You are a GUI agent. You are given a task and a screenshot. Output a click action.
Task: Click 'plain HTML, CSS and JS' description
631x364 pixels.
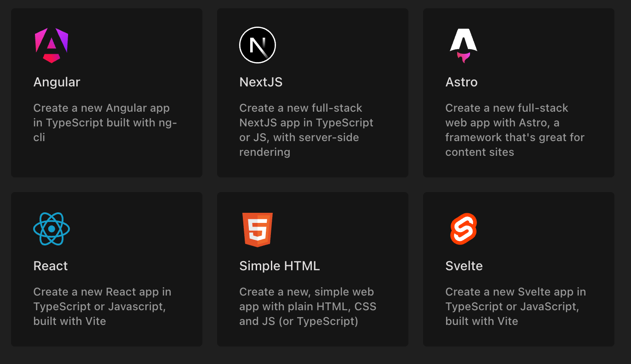308,307
